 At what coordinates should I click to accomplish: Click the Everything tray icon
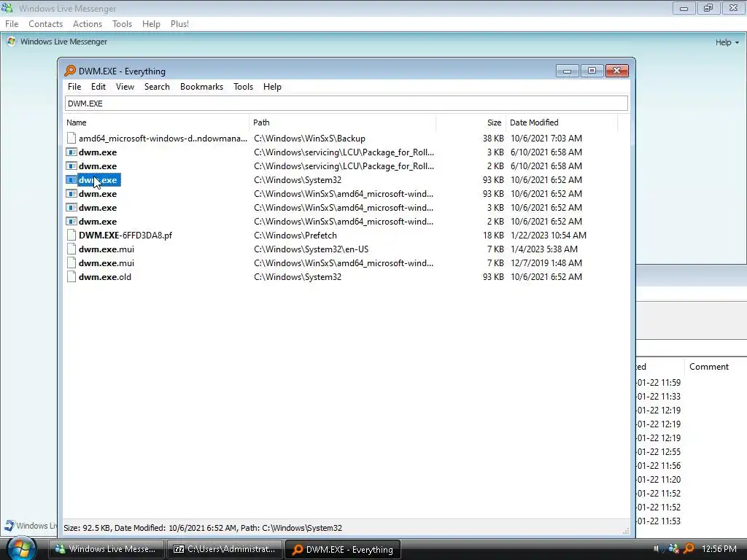[x=689, y=548]
